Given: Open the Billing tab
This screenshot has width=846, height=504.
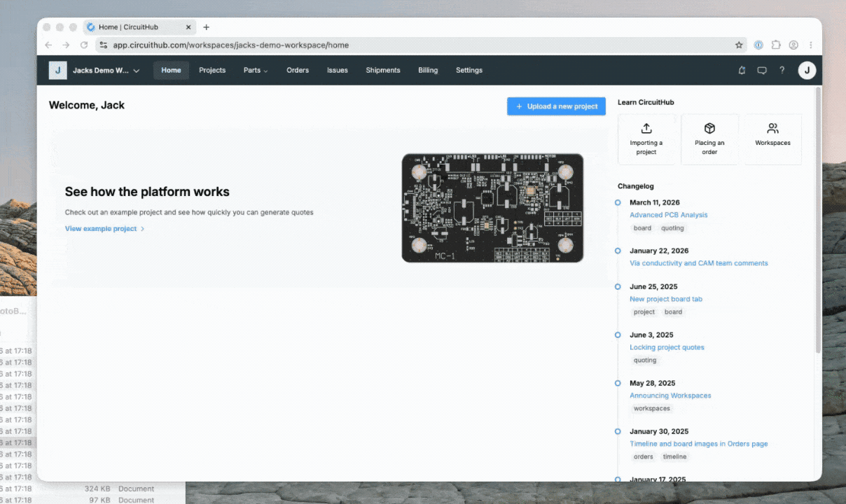Looking at the screenshot, I should pyautogui.click(x=428, y=70).
